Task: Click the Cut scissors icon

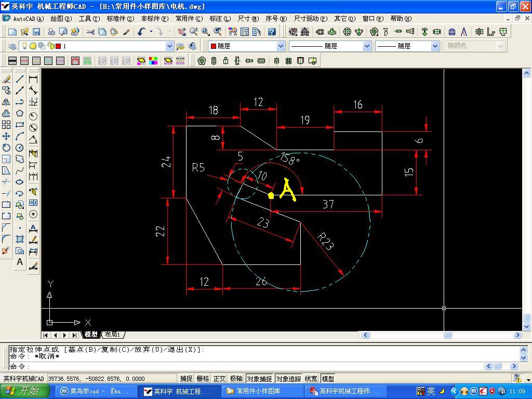Action: pyautogui.click(x=90, y=32)
